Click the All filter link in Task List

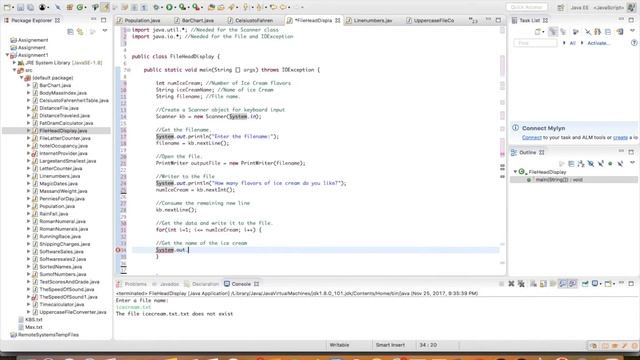[572, 43]
